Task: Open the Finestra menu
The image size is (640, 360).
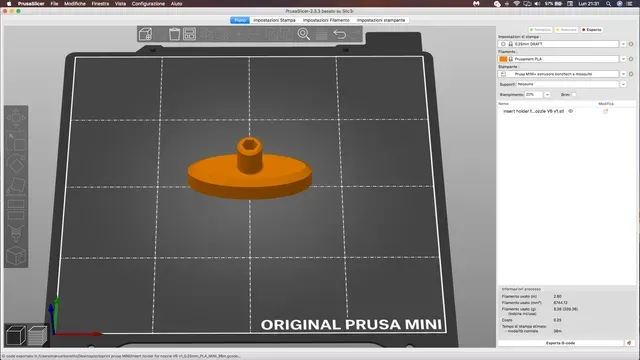Action: pyautogui.click(x=100, y=4)
